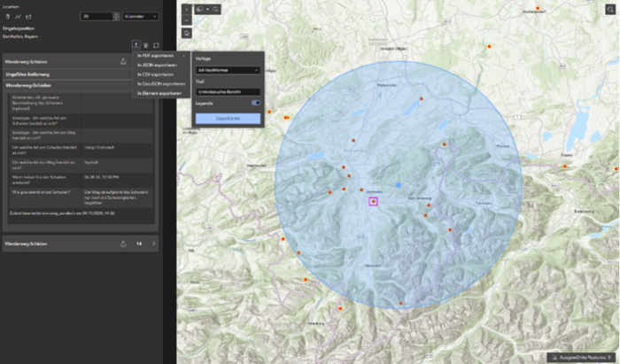This screenshot has width=620, height=364.
Task: Choose In Element exportieren menu entry
Action: click(x=161, y=93)
